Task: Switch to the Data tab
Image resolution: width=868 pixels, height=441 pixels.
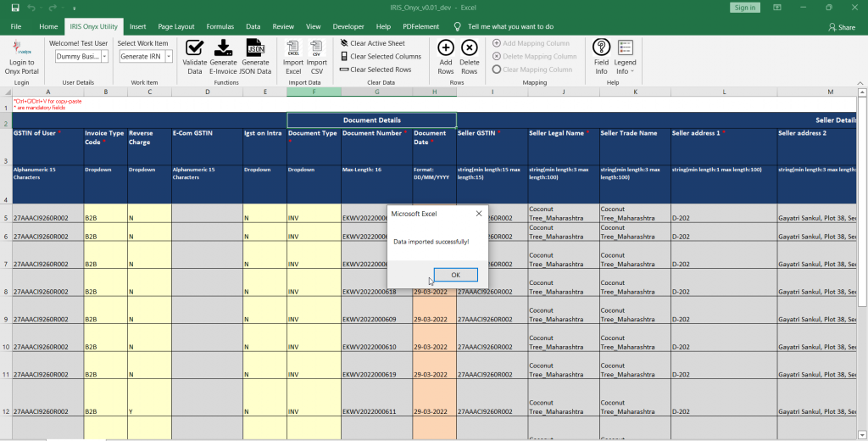Action: pos(253,26)
